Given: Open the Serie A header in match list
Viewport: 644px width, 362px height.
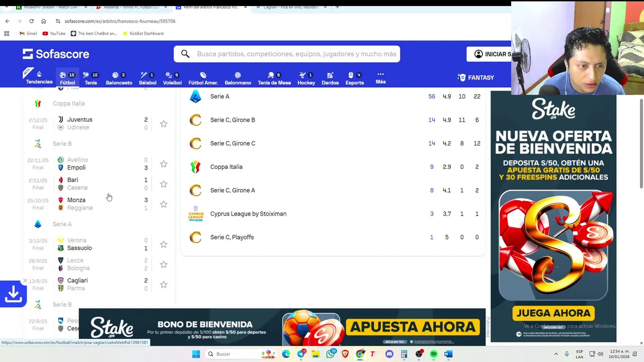Looking at the screenshot, I should (x=62, y=224).
